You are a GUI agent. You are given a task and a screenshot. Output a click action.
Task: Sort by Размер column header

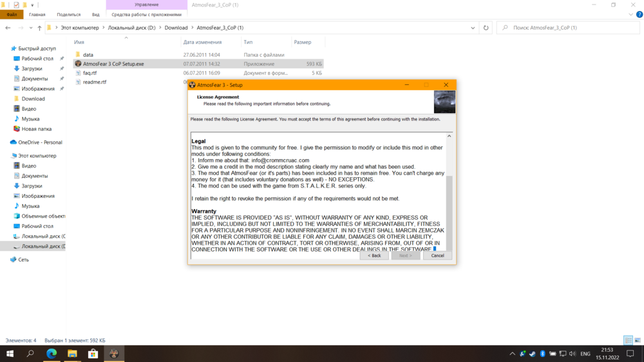tap(303, 42)
